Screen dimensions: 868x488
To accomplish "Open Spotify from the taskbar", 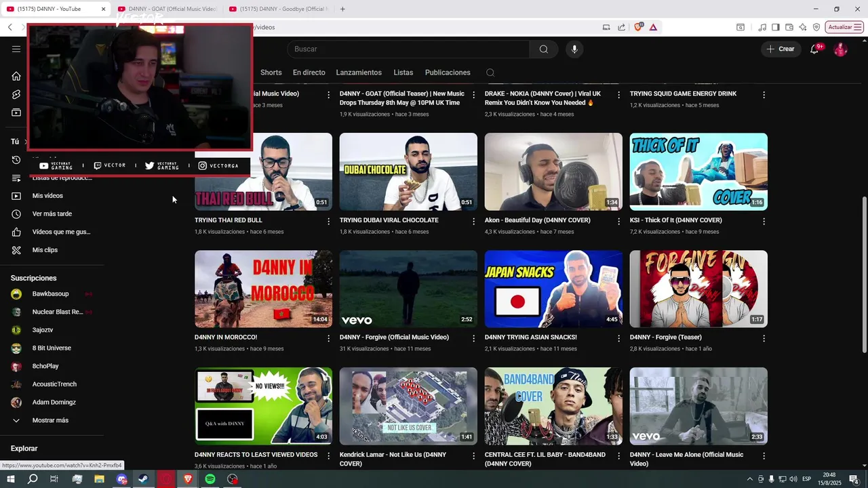I will 210,479.
